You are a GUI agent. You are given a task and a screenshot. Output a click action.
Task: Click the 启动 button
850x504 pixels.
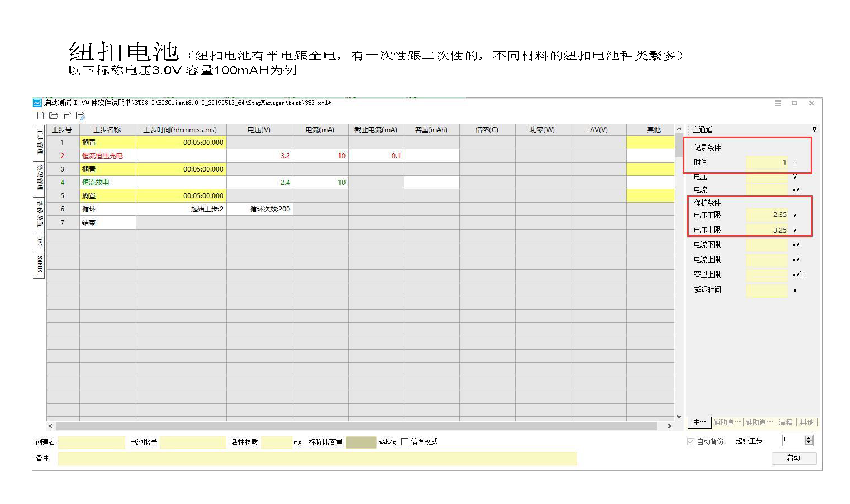point(794,458)
